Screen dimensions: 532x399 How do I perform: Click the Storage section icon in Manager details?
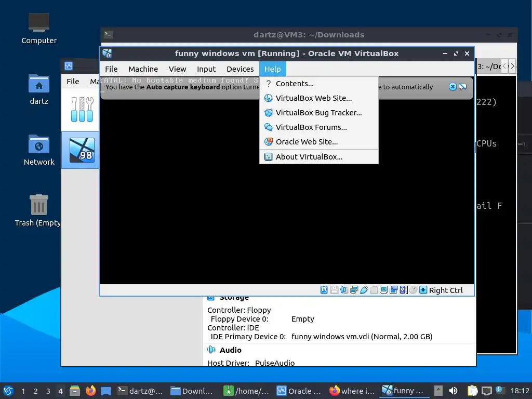pos(211,298)
